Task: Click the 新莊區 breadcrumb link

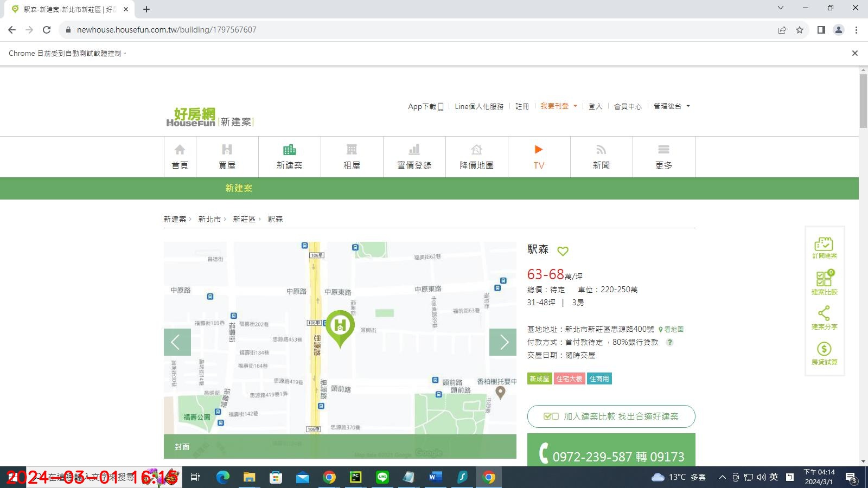Action: click(244, 219)
